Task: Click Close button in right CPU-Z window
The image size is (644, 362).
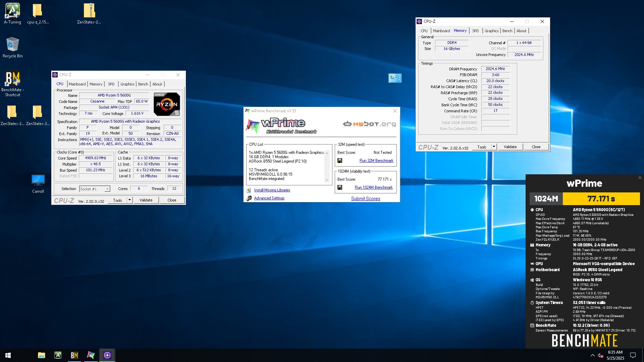Action: pyautogui.click(x=536, y=147)
